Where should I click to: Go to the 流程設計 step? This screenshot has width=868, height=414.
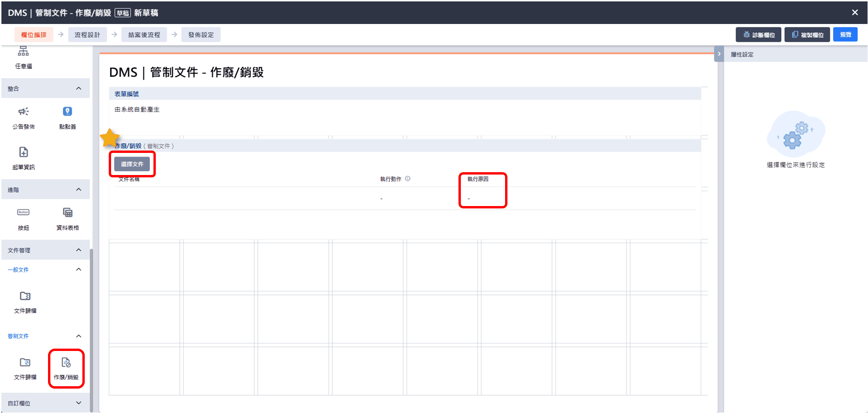[88, 35]
